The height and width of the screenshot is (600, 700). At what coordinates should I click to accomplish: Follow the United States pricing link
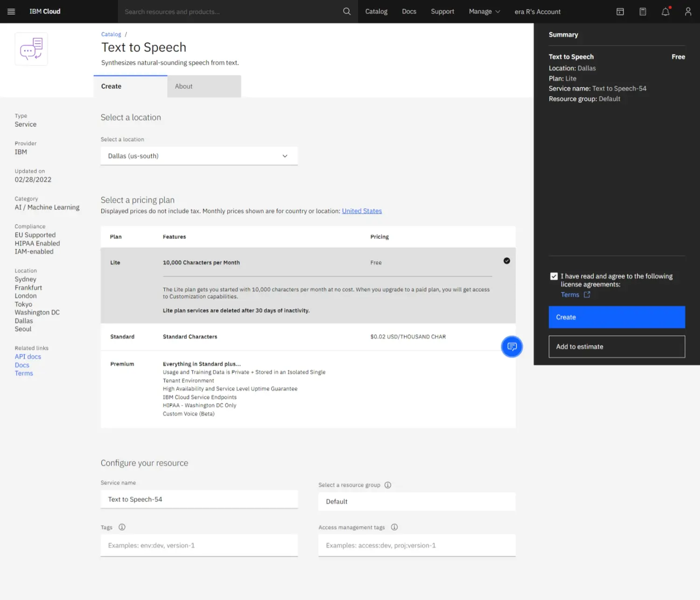coord(362,211)
